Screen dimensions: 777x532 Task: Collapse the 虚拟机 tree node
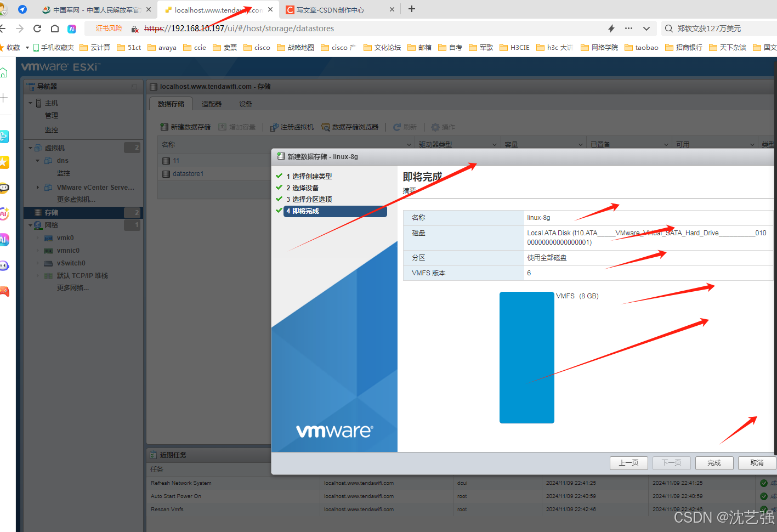coord(31,148)
